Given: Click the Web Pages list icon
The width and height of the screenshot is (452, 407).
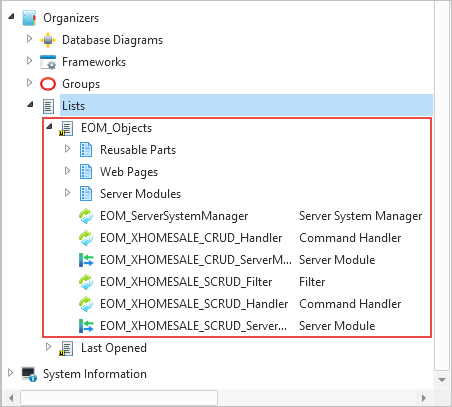Looking at the screenshot, I should [x=86, y=172].
